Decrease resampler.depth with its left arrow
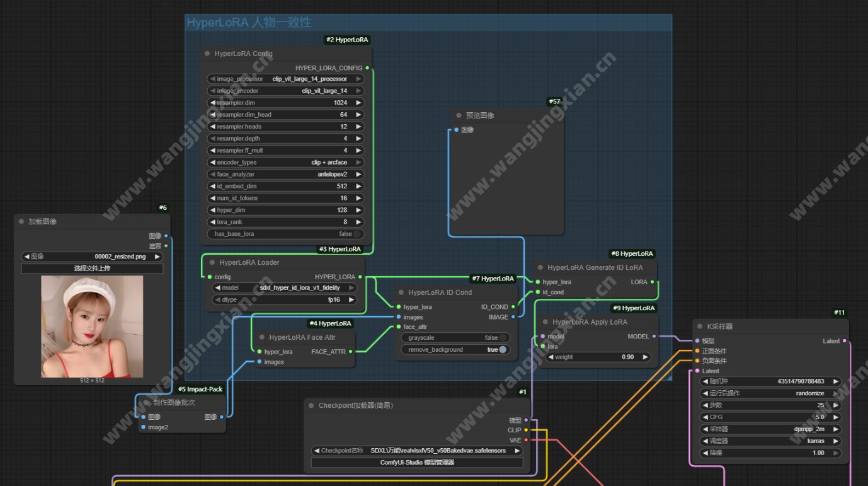868x486 pixels. 212,139
